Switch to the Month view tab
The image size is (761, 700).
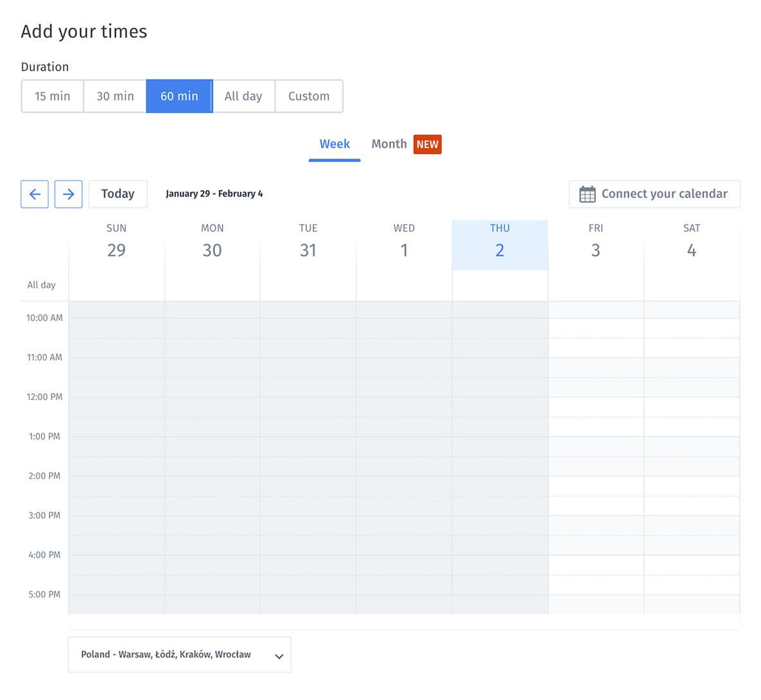click(389, 144)
